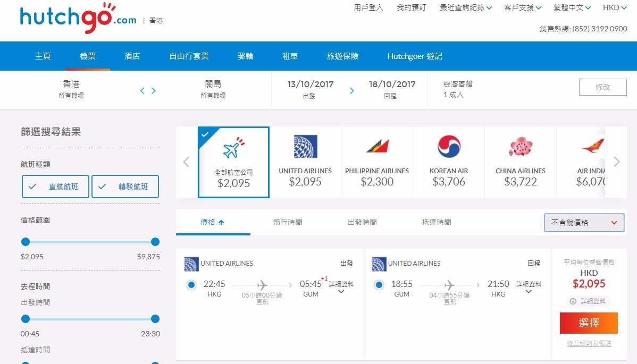Open the 最近查詢紀錄 dropdown
This screenshot has width=637, height=364.
point(466,7)
